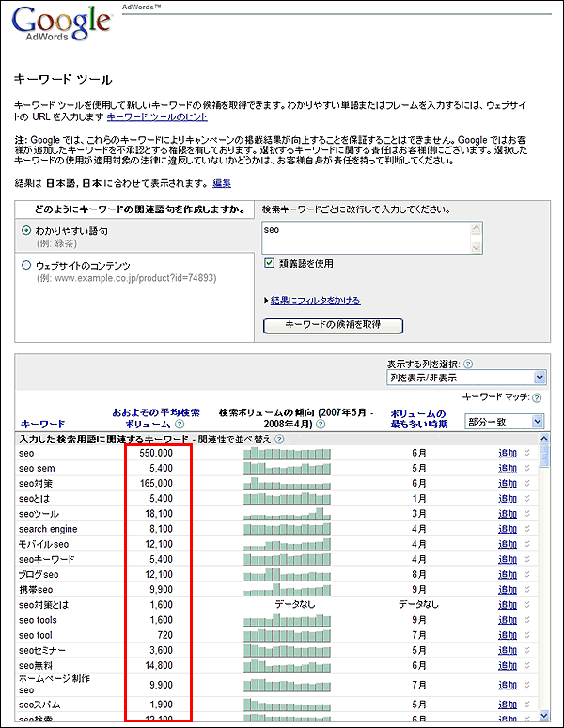564x728 pixels.
Task: Click help icon next to キーワード マッチ
Action: [x=537, y=398]
